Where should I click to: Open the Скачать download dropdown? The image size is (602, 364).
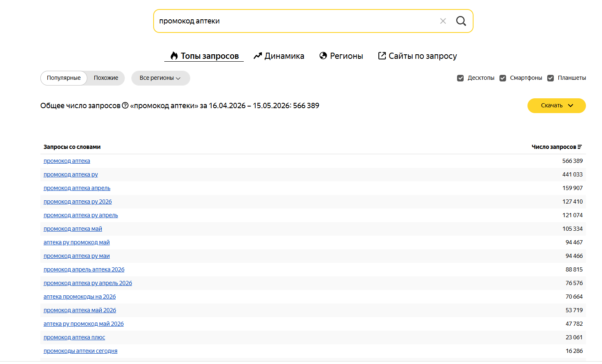click(557, 106)
